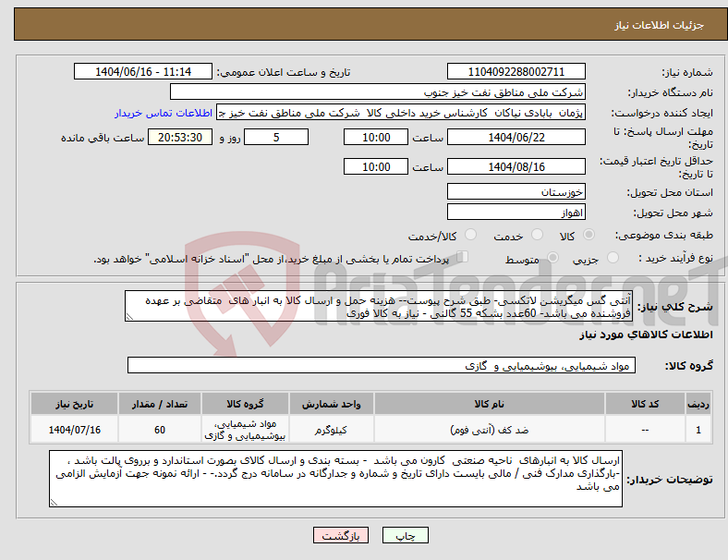Click the گروه کالا column header

[245, 404]
